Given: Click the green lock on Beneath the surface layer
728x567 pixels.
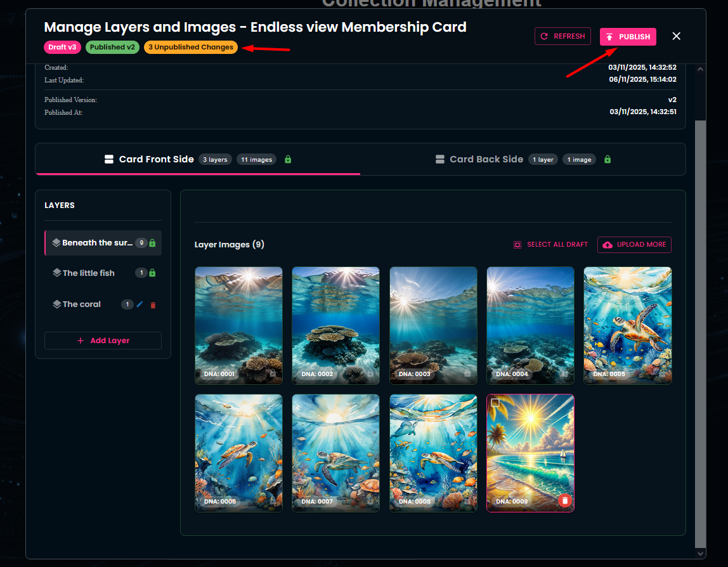Looking at the screenshot, I should click(152, 243).
